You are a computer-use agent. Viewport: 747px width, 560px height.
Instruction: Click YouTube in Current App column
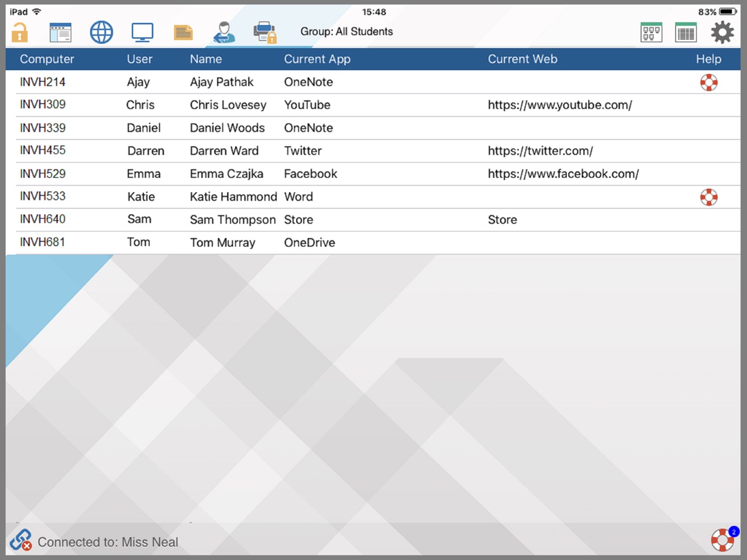[307, 105]
